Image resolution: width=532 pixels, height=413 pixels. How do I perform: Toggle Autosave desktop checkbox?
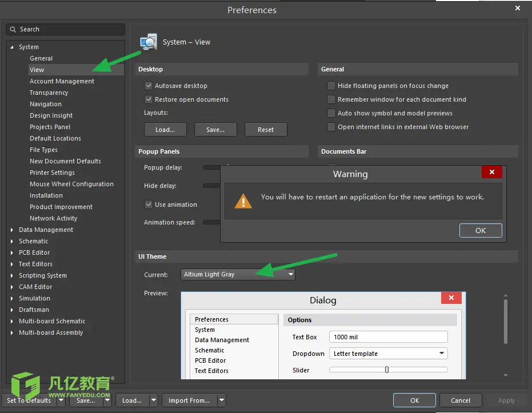pyautogui.click(x=148, y=86)
